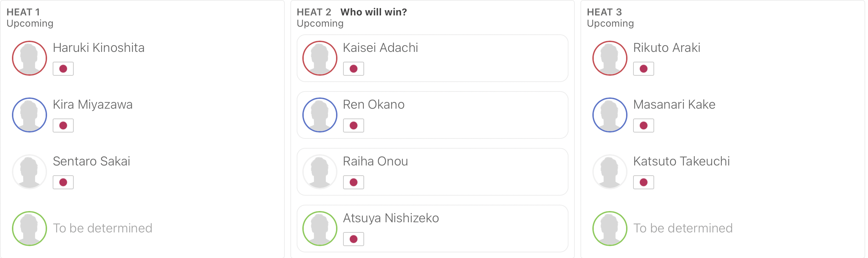Click "Who will win?" label
868x258 pixels.
[x=374, y=12]
